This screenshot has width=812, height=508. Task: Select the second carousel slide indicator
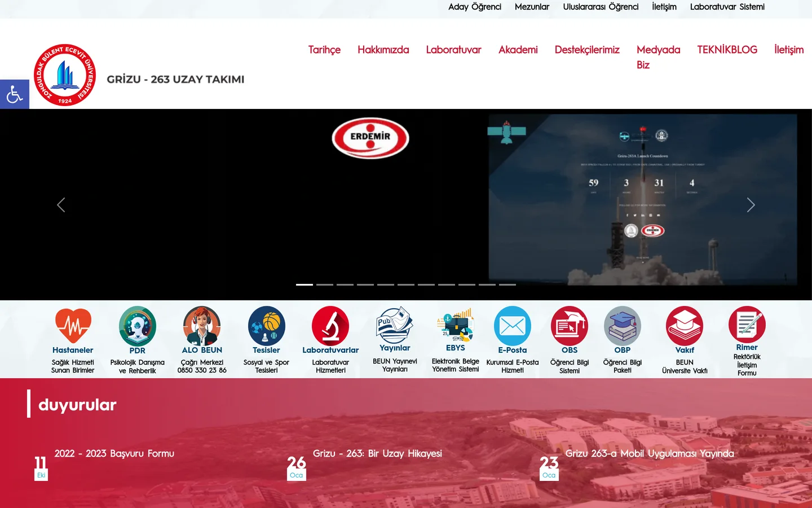point(325,284)
